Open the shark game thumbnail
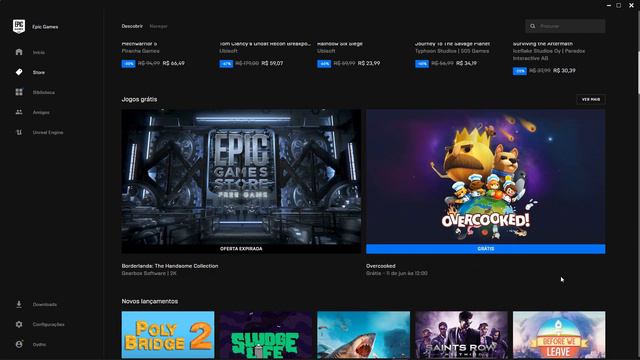640x360 pixels. click(364, 335)
